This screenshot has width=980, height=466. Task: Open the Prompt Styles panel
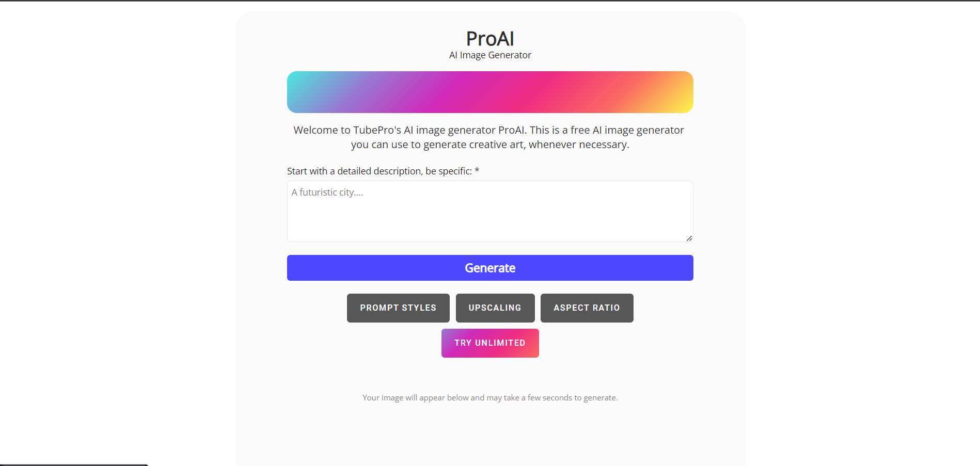[398, 308]
